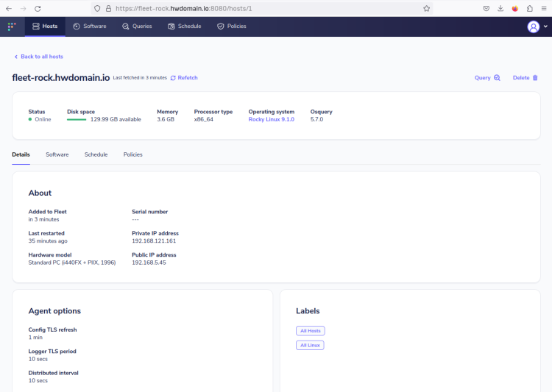This screenshot has height=392, width=552.
Task: Bookmark page with star icon
Action: click(426, 8)
